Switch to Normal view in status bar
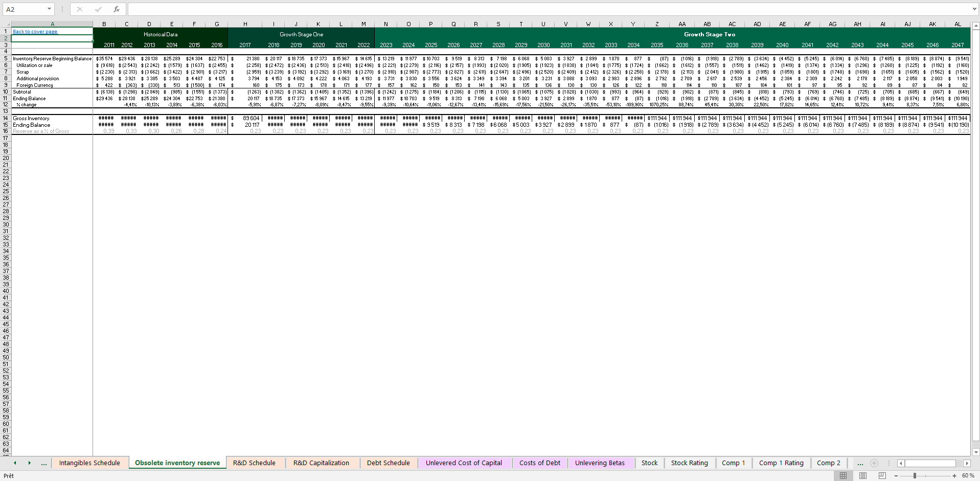The image size is (980, 481). coord(844,475)
